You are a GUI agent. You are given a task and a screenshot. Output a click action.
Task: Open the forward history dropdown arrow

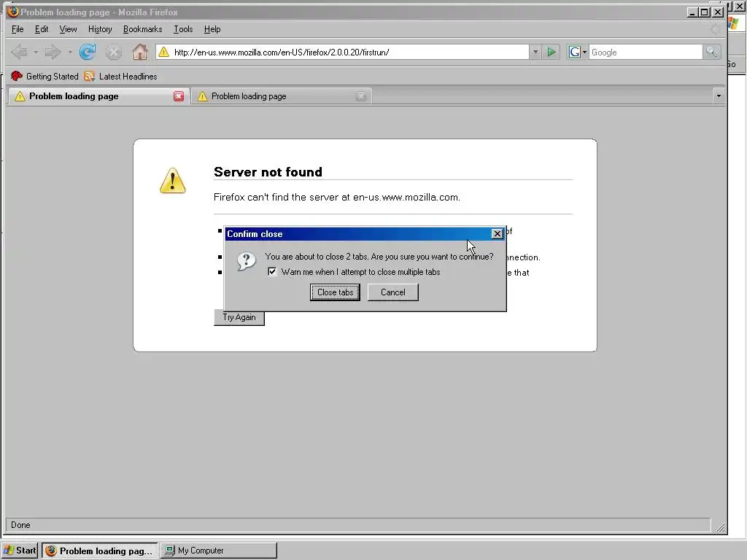point(70,52)
